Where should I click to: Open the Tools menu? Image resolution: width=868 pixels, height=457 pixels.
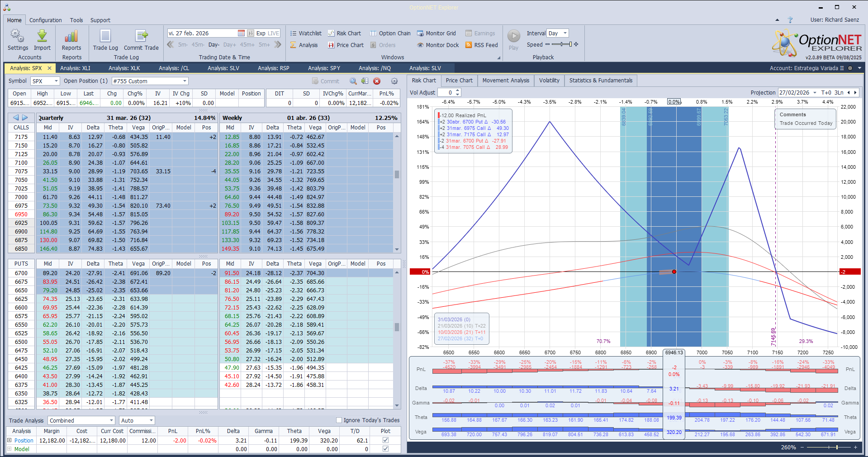pyautogui.click(x=76, y=20)
